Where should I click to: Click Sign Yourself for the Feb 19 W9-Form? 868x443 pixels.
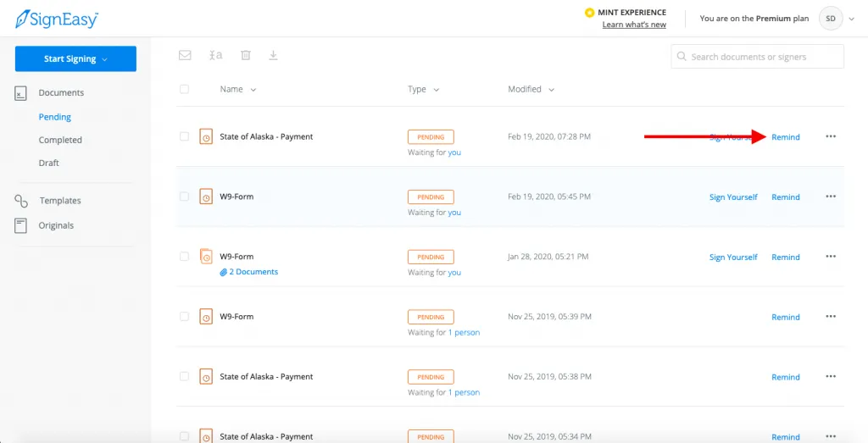pos(733,197)
